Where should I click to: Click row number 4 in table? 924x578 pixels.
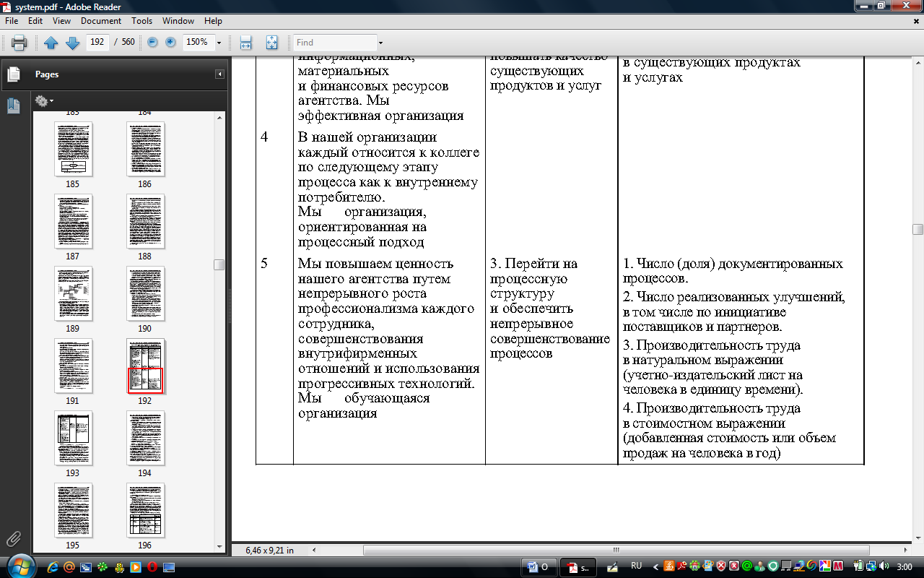(264, 137)
